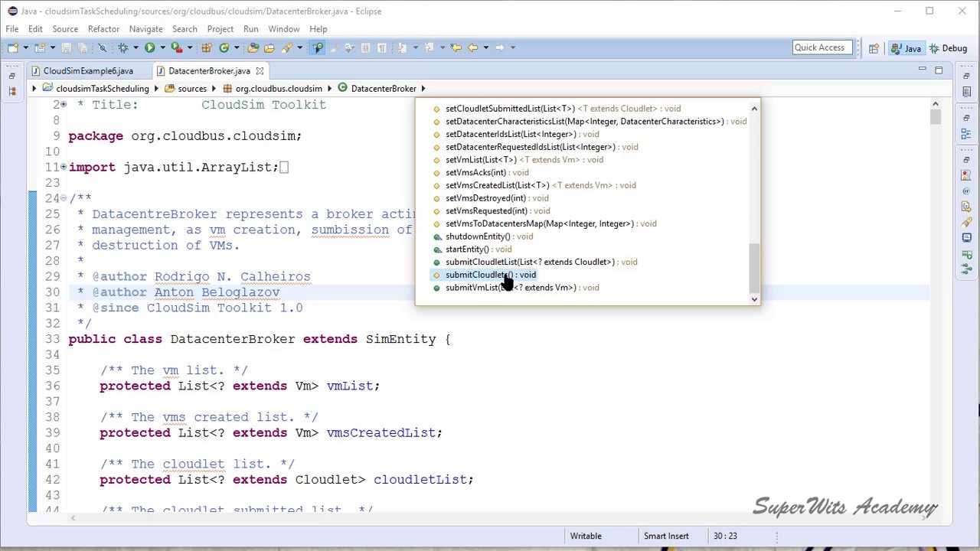Toggle Mark Occurrences in toolbar
This screenshot has height=551, width=980.
pyautogui.click(x=315, y=47)
